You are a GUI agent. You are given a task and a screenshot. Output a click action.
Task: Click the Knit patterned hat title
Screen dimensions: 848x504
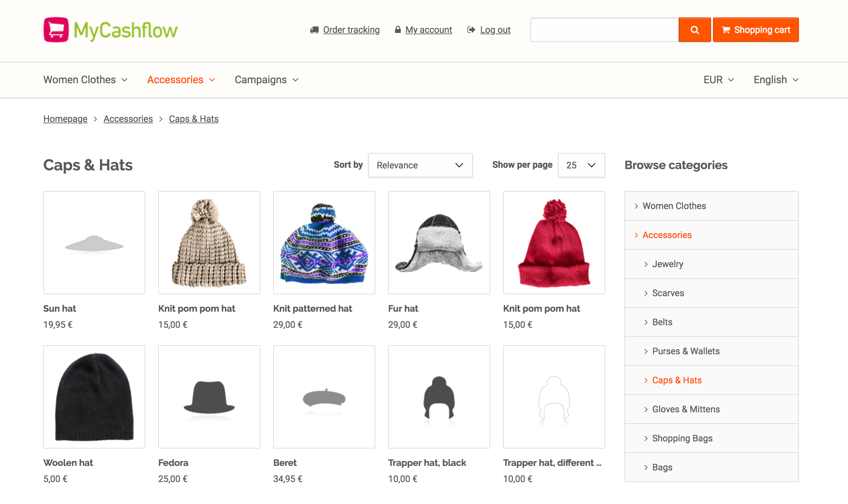[x=312, y=308]
